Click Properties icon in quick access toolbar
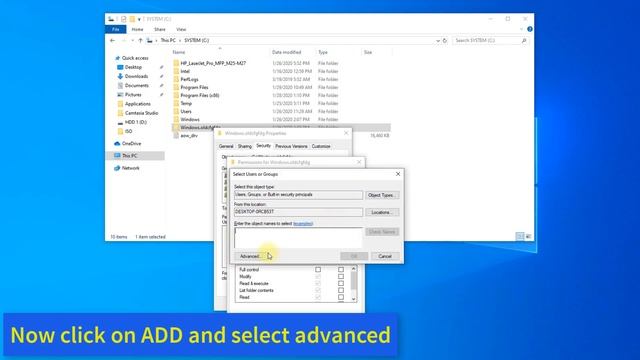The image size is (640, 360). tap(124, 19)
